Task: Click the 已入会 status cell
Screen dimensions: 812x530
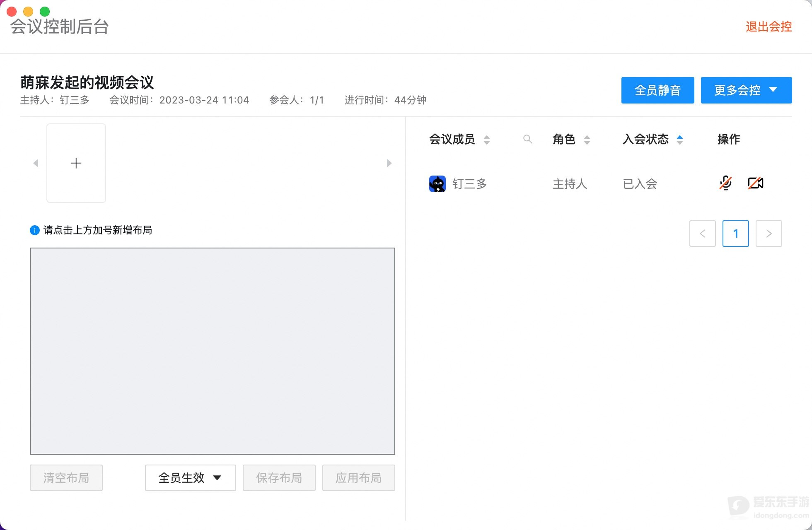Action: (x=640, y=184)
